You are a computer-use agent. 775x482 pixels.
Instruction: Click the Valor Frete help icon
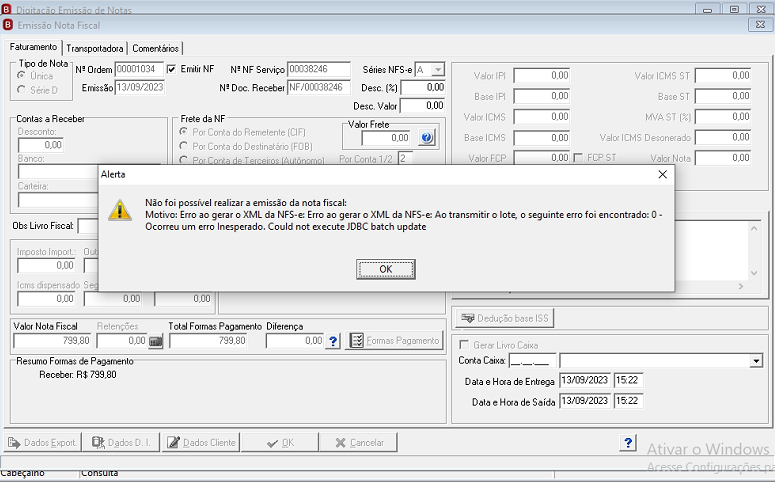[427, 138]
